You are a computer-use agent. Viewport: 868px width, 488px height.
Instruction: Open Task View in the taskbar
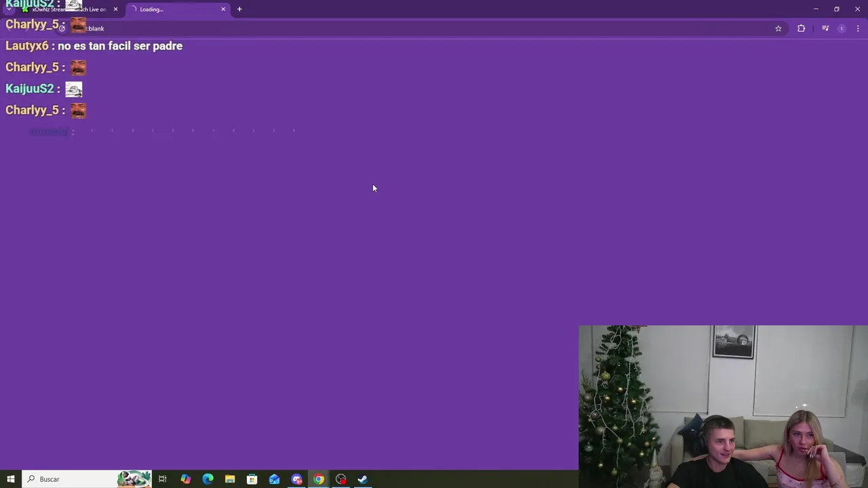[163, 479]
